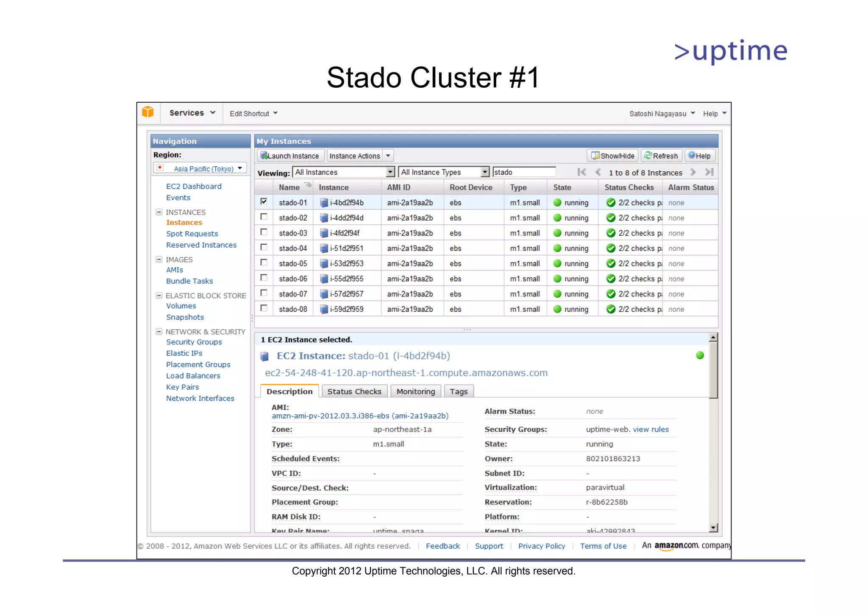Click the server icon next to i-4dd2f94d
This screenshot has width=868, height=614.
point(324,218)
